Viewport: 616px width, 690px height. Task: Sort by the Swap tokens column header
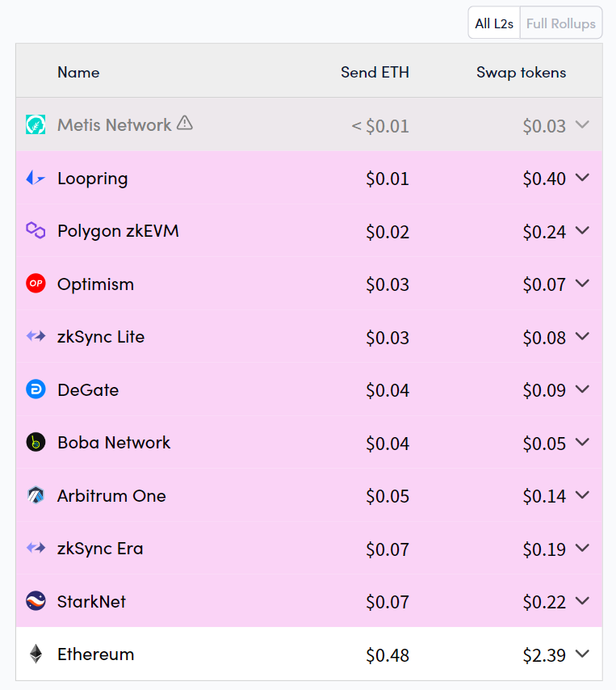(521, 72)
